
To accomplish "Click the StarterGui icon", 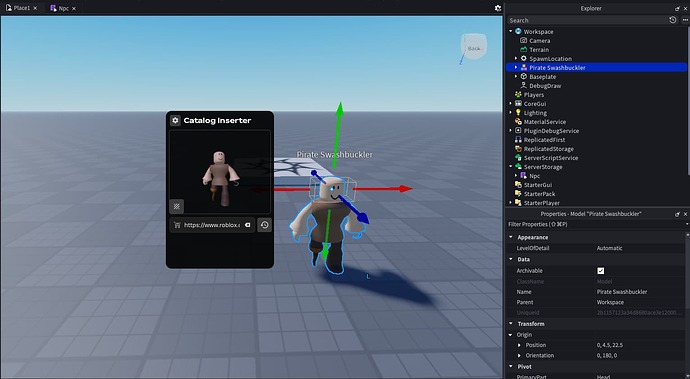I will click(518, 185).
